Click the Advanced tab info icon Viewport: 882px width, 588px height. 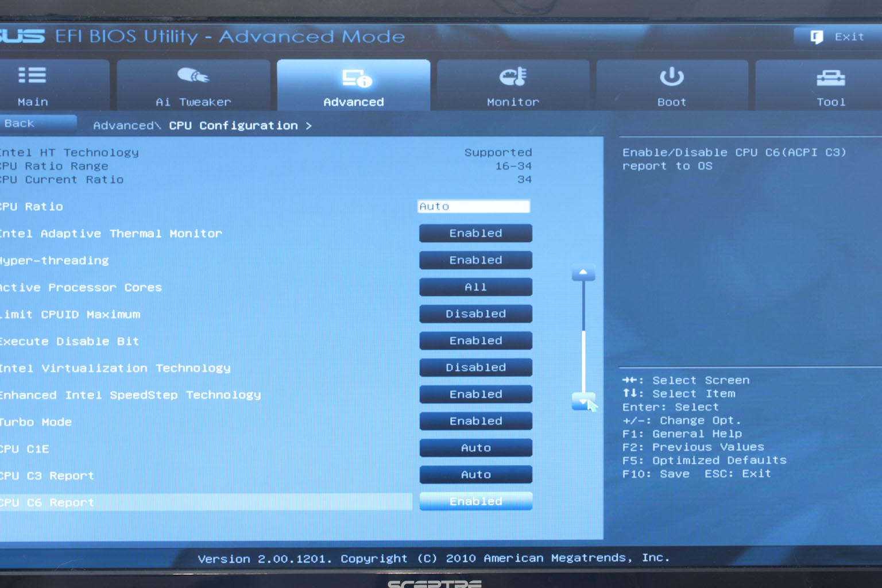357,78
